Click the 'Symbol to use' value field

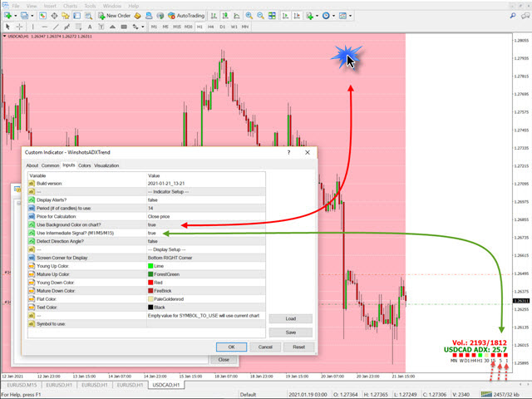[205, 324]
